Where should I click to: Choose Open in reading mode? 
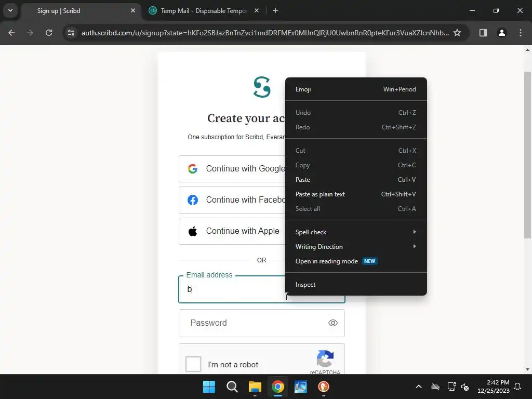click(356, 261)
